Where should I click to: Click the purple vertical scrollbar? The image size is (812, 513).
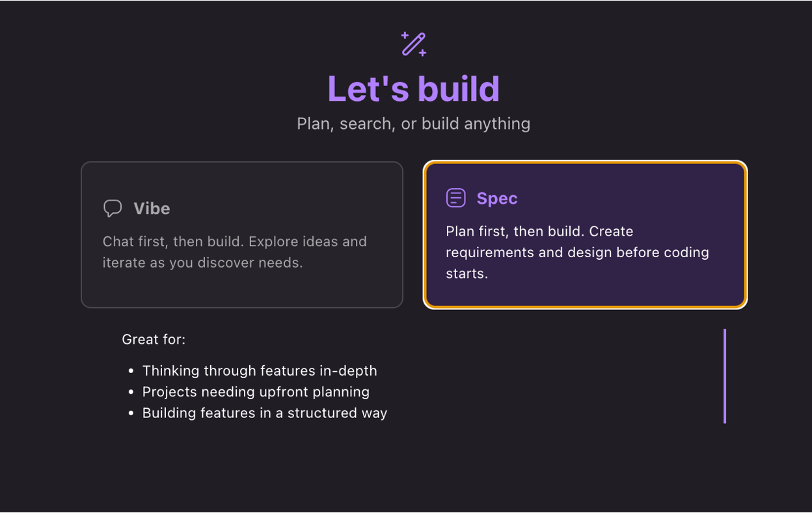[724, 376]
